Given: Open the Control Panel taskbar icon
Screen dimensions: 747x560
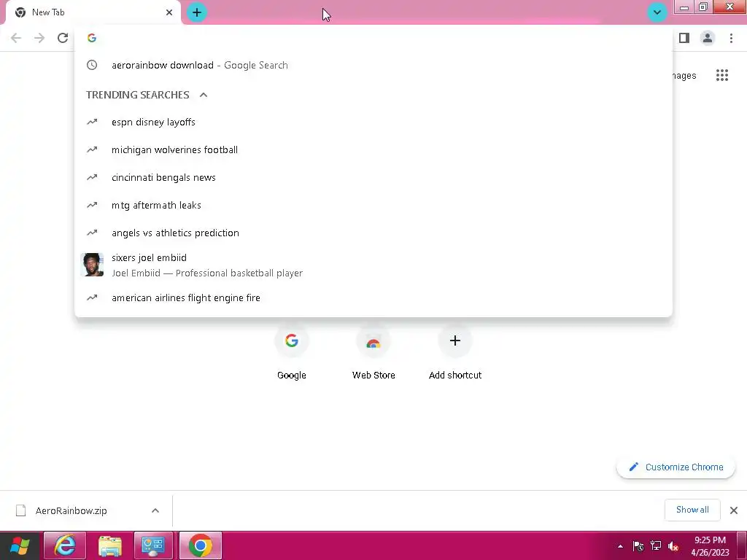Looking at the screenshot, I should [153, 545].
